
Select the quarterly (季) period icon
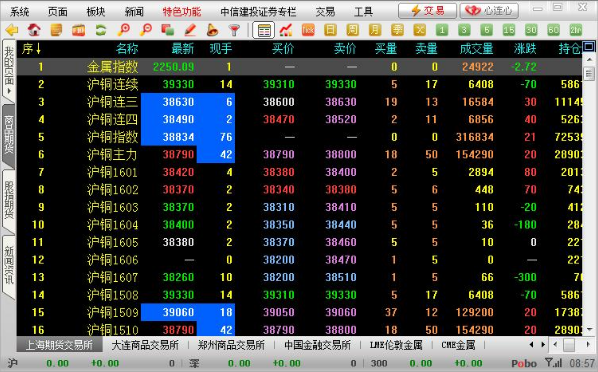(x=397, y=30)
